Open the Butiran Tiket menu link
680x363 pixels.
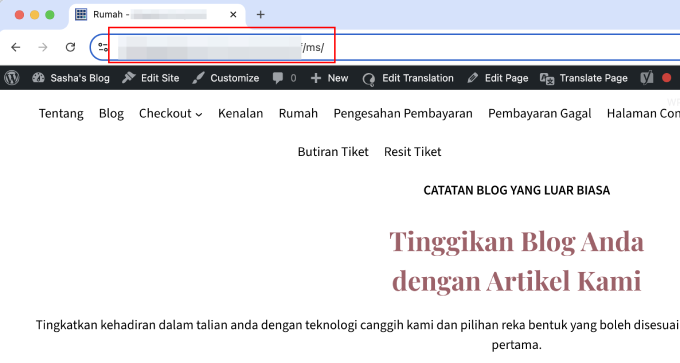tap(333, 152)
